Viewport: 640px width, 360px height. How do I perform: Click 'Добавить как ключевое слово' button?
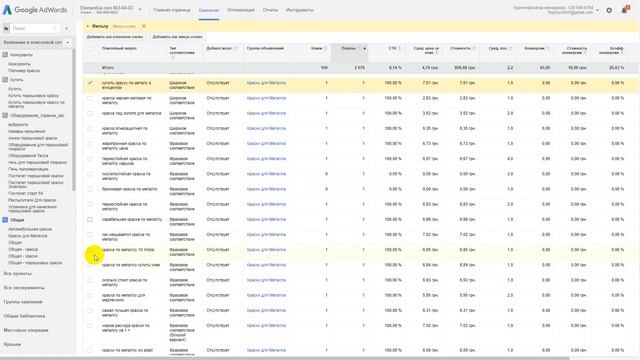click(x=115, y=37)
